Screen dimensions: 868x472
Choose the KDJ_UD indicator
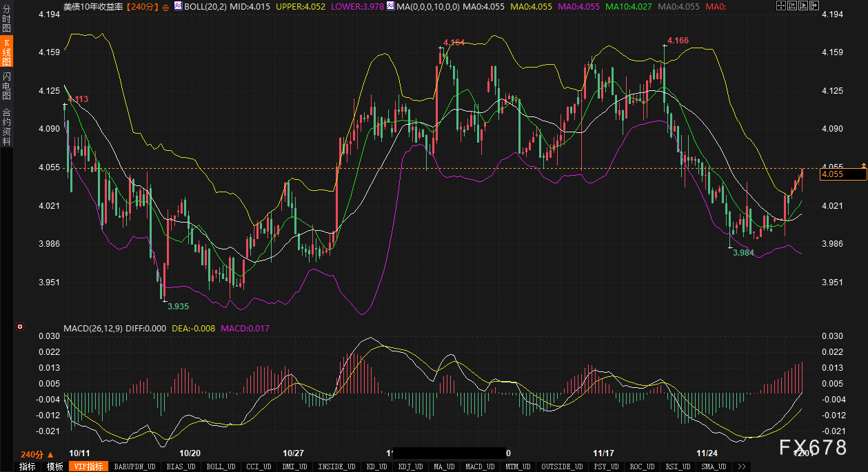point(411,466)
